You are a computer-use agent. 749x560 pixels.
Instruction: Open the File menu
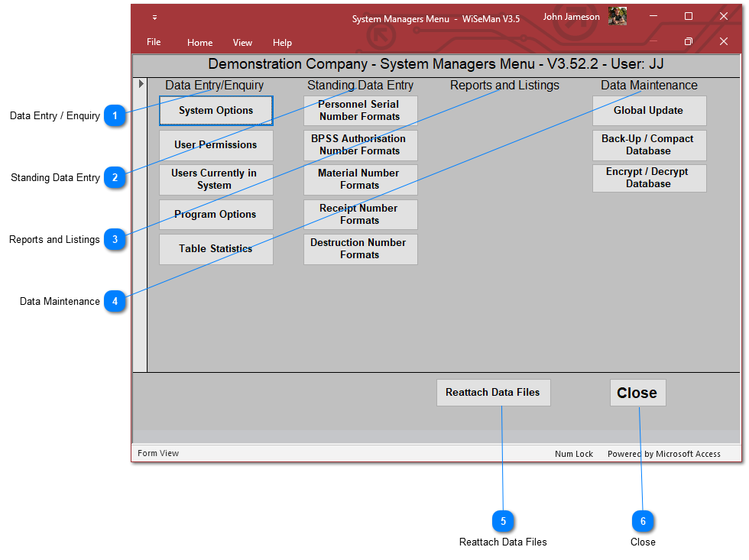pyautogui.click(x=154, y=42)
